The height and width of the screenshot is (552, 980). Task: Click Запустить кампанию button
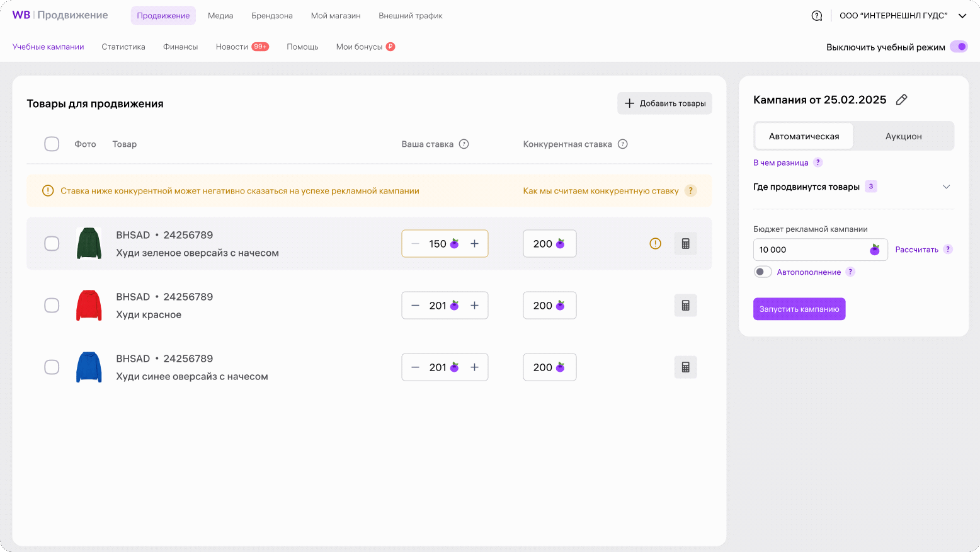click(x=799, y=309)
